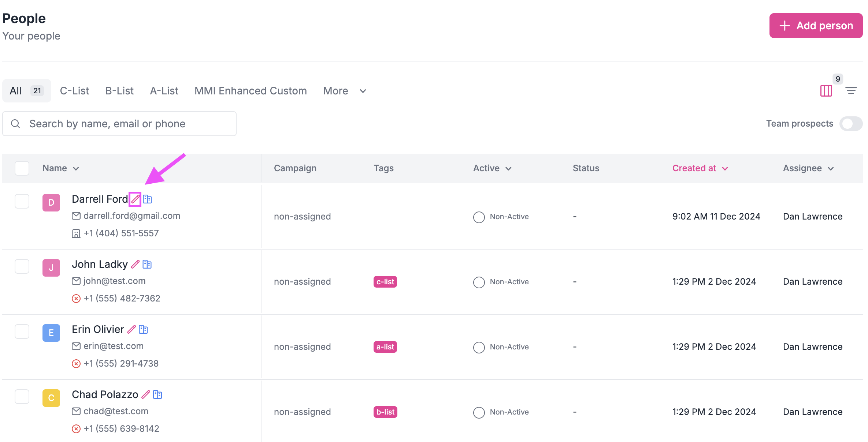
Task: Sort by the Name column header
Action: (61, 168)
